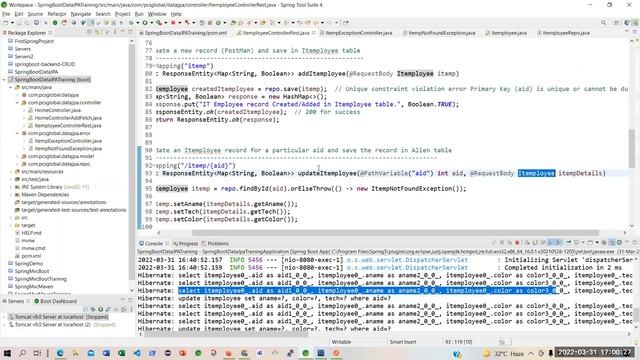Collapse the SpringBootDataJPATraining project node
This screenshot has height=360, width=640.
pos(4,80)
